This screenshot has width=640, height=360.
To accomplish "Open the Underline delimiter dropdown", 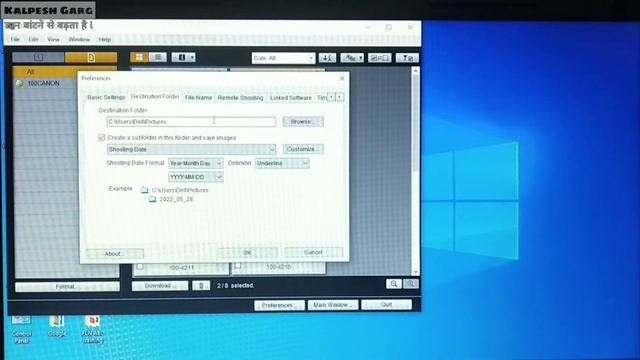I will coord(282,163).
